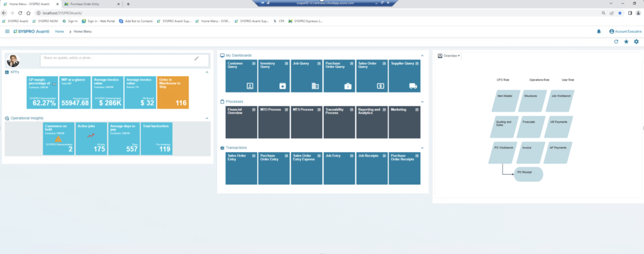Open the orange Order in Warehouse to Ship tile

coord(173,92)
